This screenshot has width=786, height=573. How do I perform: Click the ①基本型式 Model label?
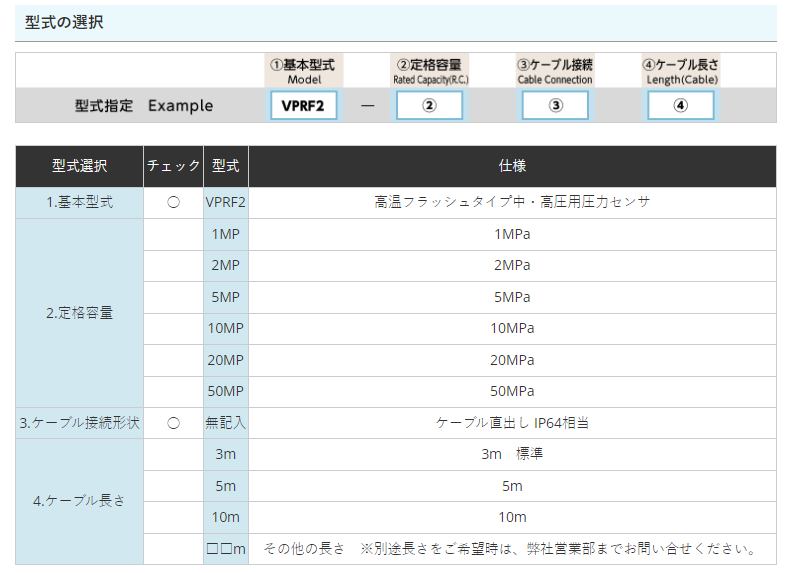pyautogui.click(x=303, y=71)
